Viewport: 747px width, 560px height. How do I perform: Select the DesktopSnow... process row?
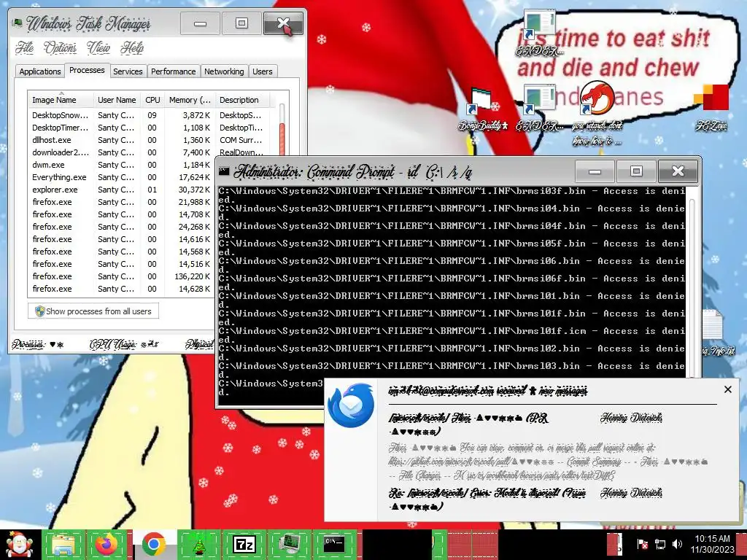[147, 115]
